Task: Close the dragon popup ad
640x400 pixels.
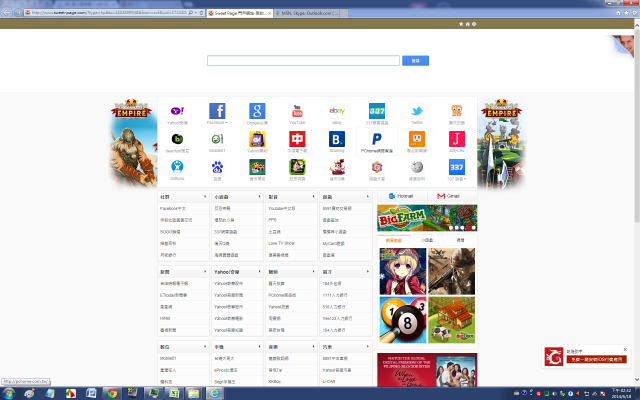Action: point(625,349)
